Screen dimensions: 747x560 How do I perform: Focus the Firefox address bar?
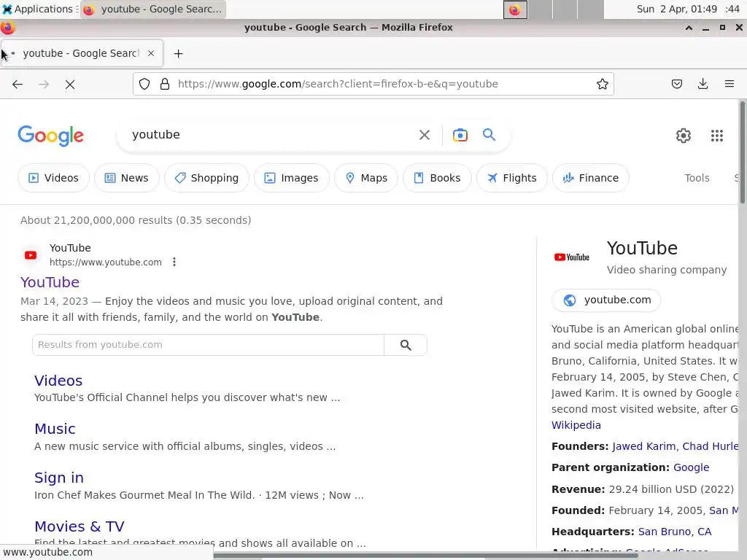(373, 85)
